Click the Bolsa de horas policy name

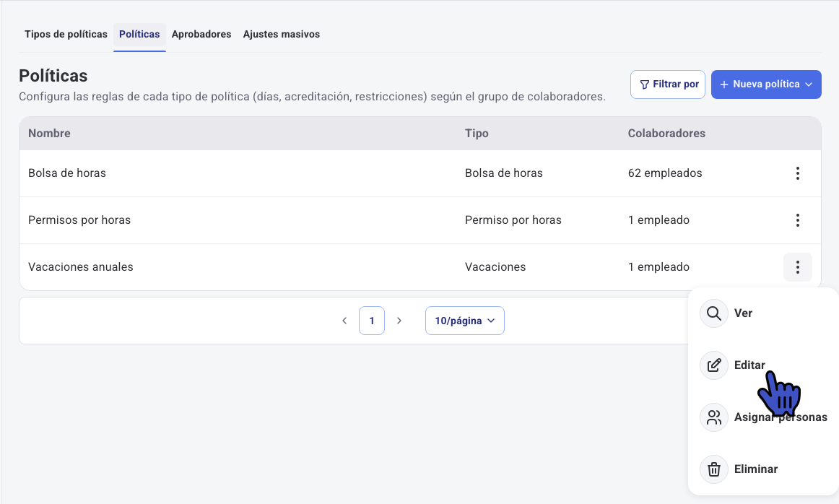(x=67, y=173)
